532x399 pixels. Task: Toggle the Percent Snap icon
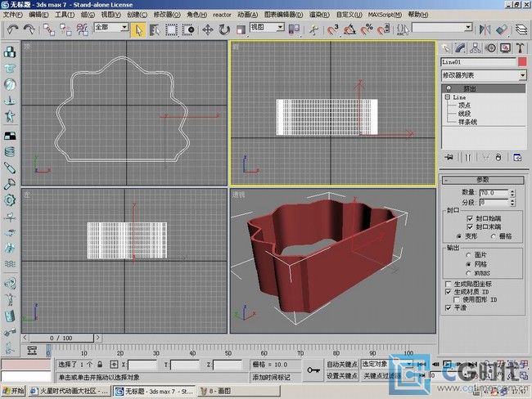click(x=367, y=29)
